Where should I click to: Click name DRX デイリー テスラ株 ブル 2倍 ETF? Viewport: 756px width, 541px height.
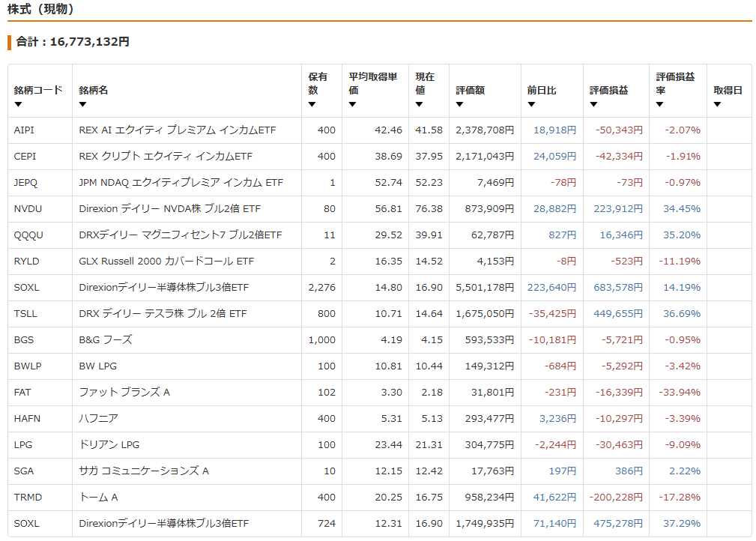coord(163,313)
